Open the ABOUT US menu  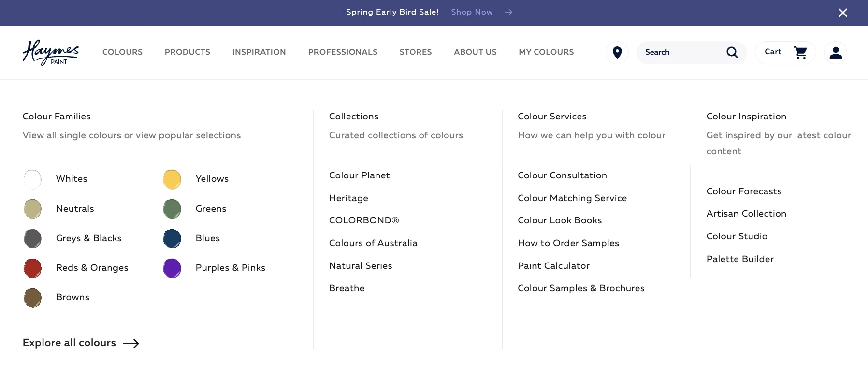pos(475,52)
